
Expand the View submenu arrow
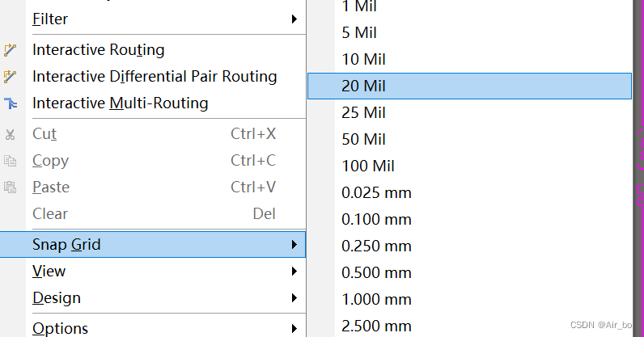pos(294,272)
